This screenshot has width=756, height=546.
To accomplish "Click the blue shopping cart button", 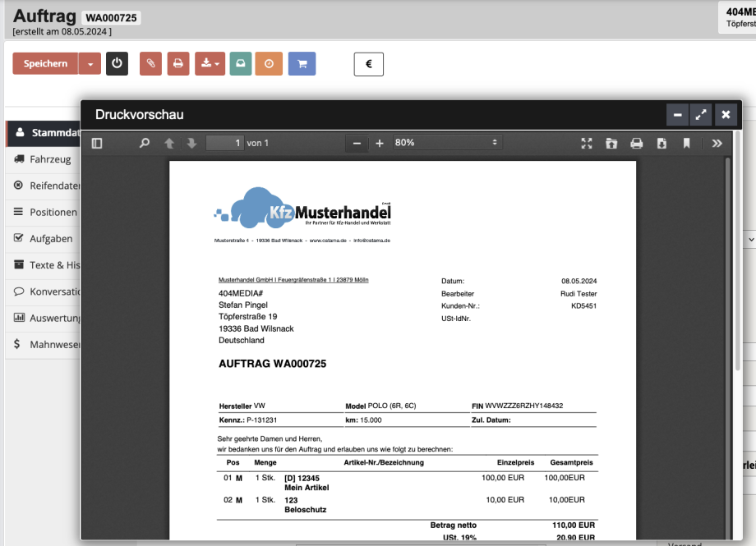I will [302, 64].
